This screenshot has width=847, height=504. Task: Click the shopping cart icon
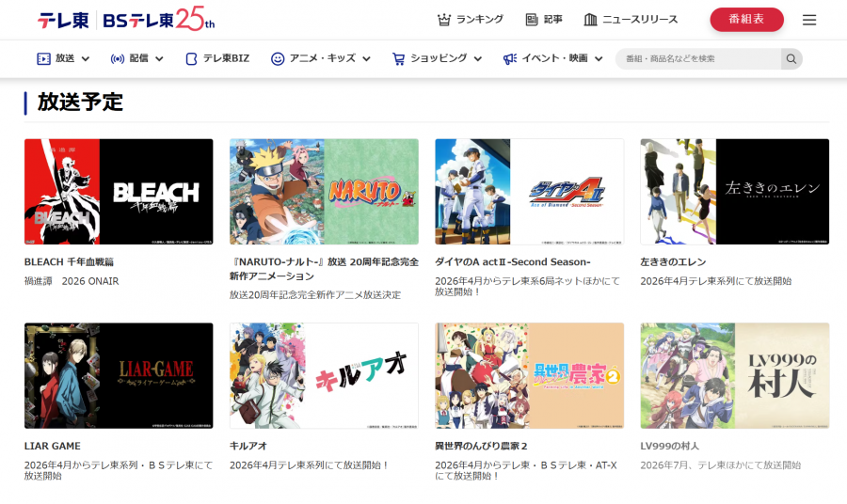pos(399,59)
